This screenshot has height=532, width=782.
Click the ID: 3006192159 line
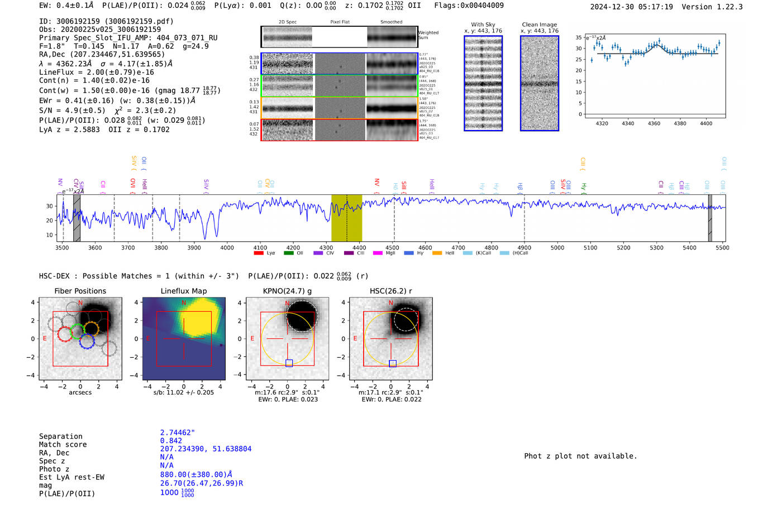coord(106,21)
